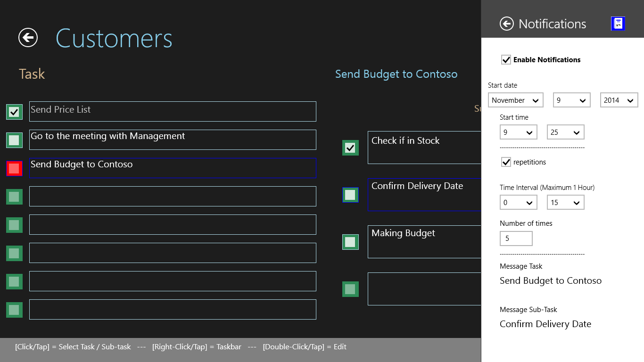The width and height of the screenshot is (644, 362).
Task: Toggle the Enable Notifications checkbox
Action: 506,60
